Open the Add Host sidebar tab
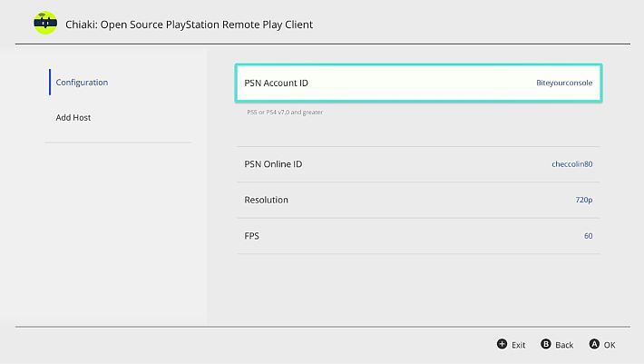Viewport: 644px width, 364px height. 73,117
